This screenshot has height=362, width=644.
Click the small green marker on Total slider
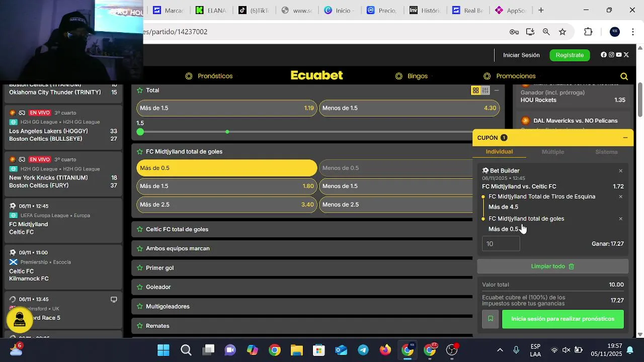(227, 132)
